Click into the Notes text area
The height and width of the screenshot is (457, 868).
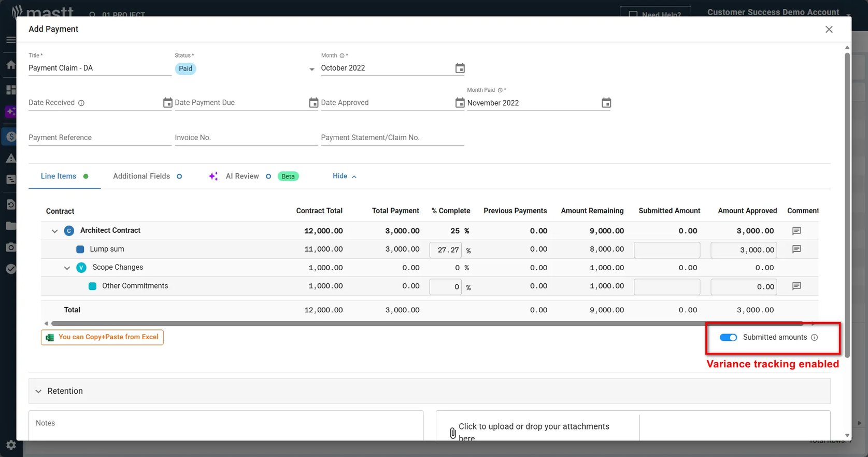coord(226,425)
